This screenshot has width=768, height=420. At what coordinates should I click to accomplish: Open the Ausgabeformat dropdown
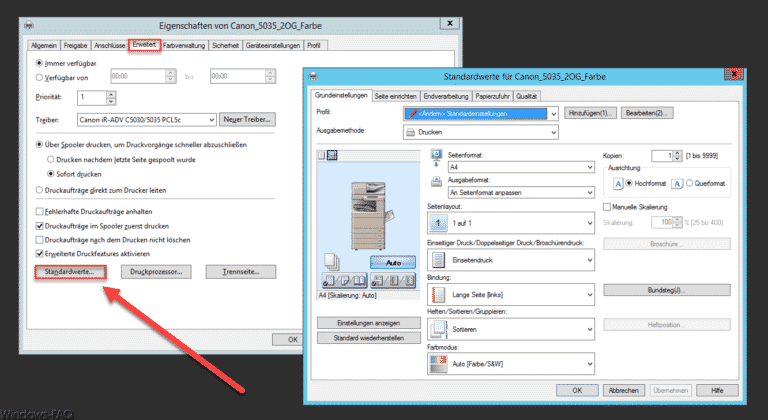click(521, 193)
